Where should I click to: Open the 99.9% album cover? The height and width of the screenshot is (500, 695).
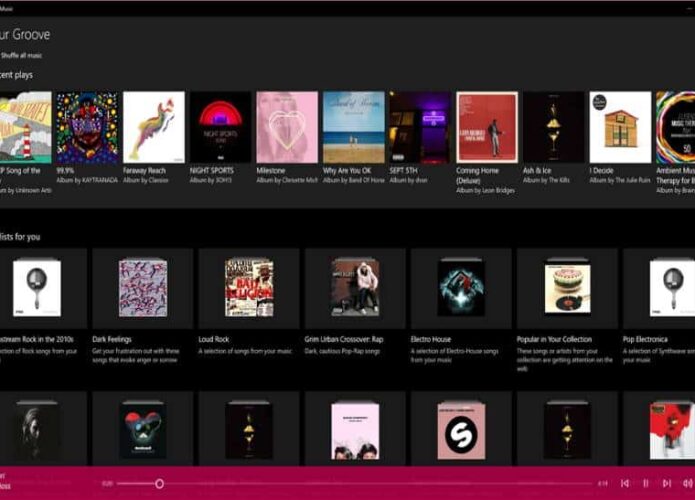[87, 127]
